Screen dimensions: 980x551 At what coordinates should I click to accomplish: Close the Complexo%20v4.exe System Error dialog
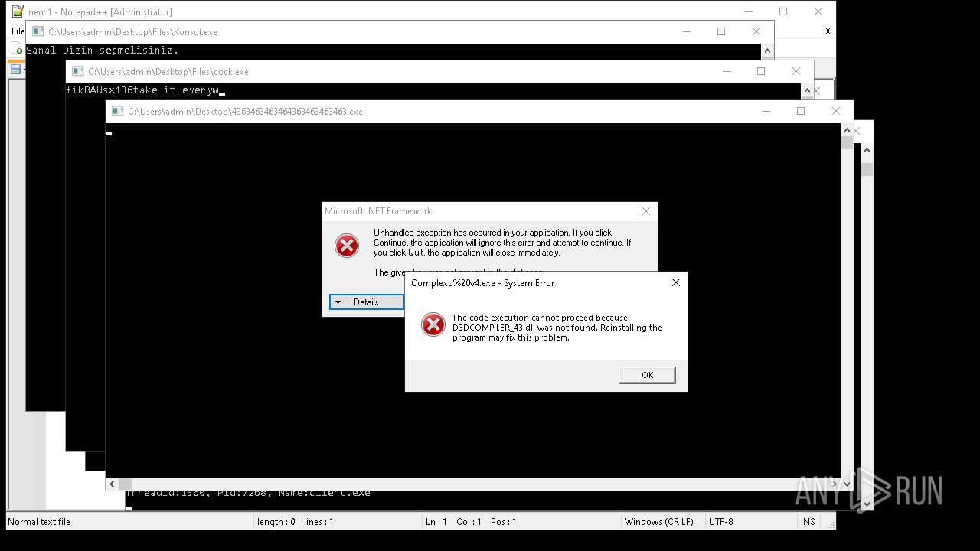pos(675,282)
